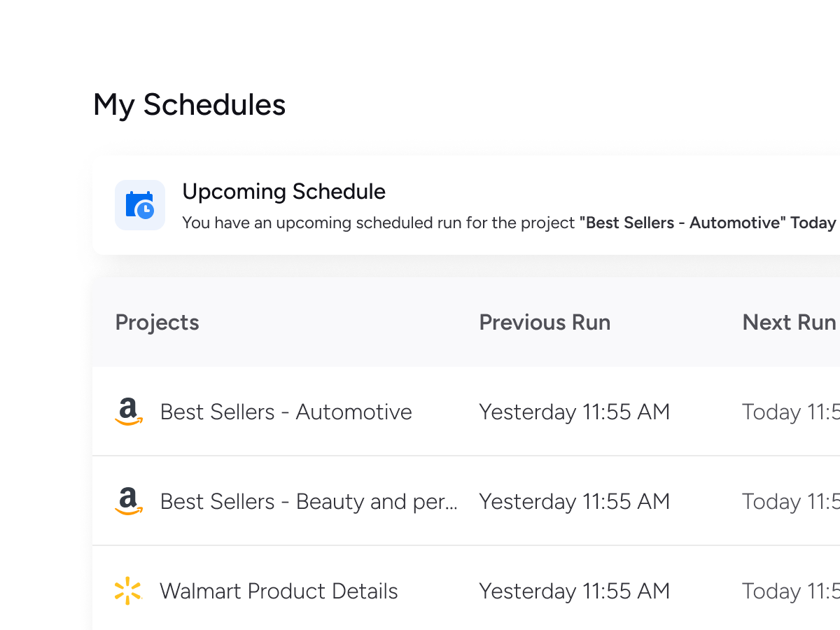This screenshot has width=840, height=630.
Task: Click next run time in Walmart row
Action: 790,591
